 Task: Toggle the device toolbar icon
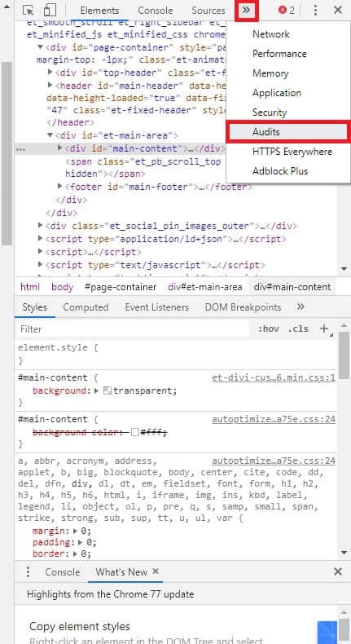[50, 11]
